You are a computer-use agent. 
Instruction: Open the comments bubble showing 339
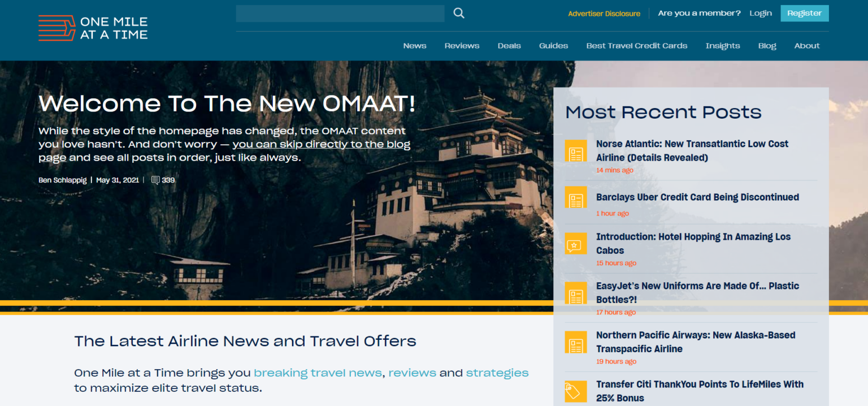click(163, 180)
